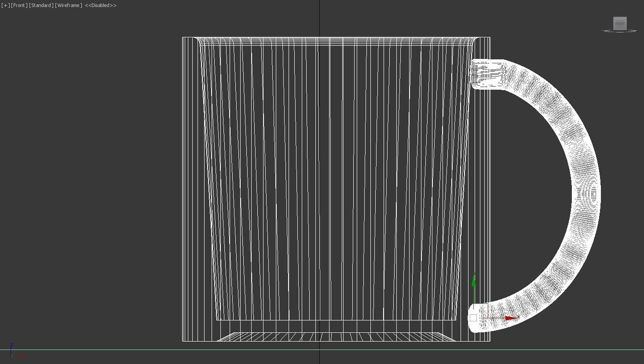The height and width of the screenshot is (364, 644).
Task: Open the [Standard] quality viewport menu
Action: pyautogui.click(x=41, y=5)
